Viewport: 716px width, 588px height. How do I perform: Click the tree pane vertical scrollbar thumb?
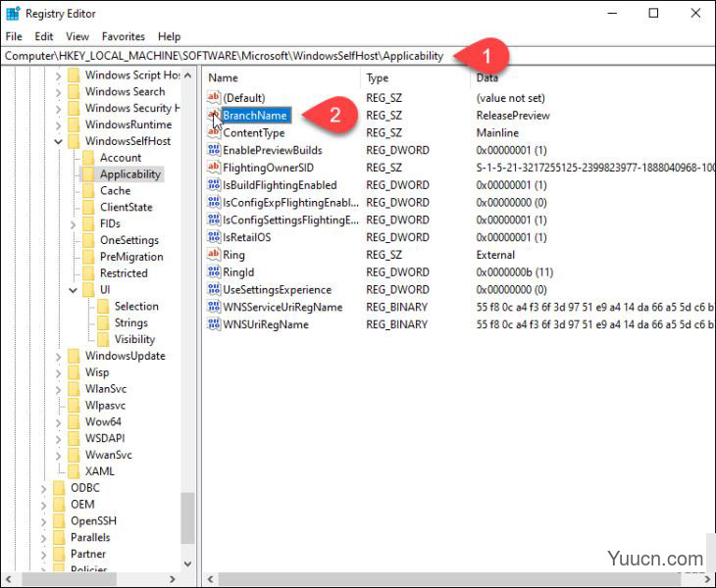[x=187, y=518]
